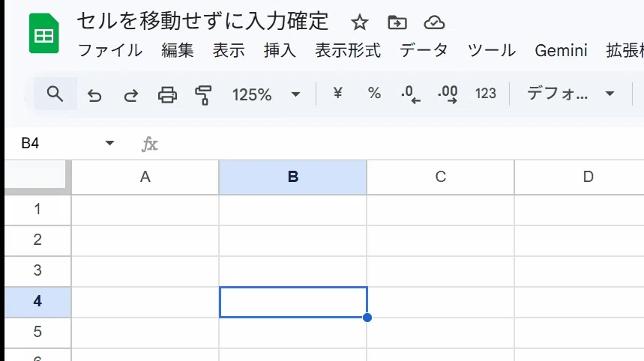644x361 pixels.
Task: Expand the font dropdown デフォ...
Action: pyautogui.click(x=571, y=94)
